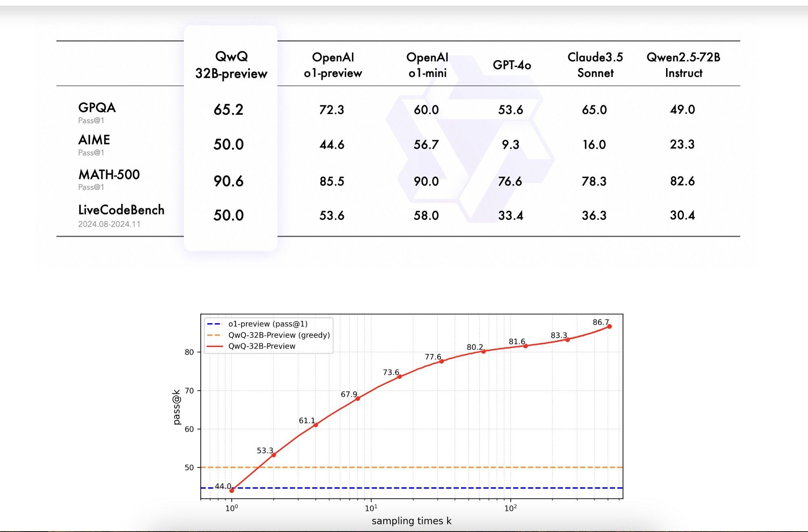808x532 pixels.
Task: Select QwQ's LiveCodeBench score 50.0
Action: (229, 215)
